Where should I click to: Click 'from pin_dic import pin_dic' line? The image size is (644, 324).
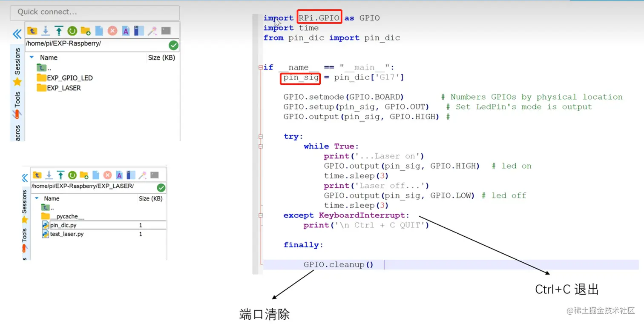[x=332, y=38]
